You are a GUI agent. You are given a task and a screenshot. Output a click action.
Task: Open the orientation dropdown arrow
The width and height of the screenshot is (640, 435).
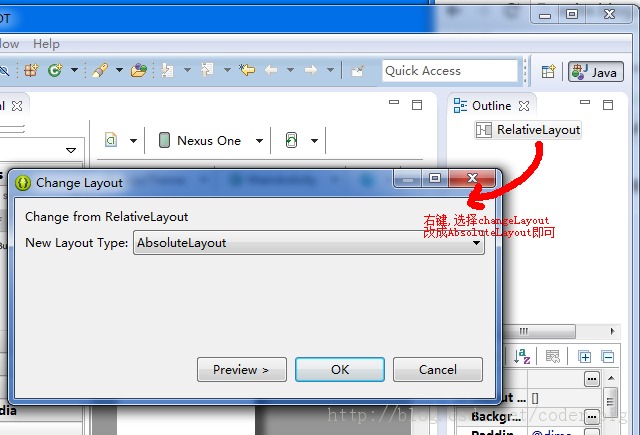pyautogui.click(x=314, y=141)
